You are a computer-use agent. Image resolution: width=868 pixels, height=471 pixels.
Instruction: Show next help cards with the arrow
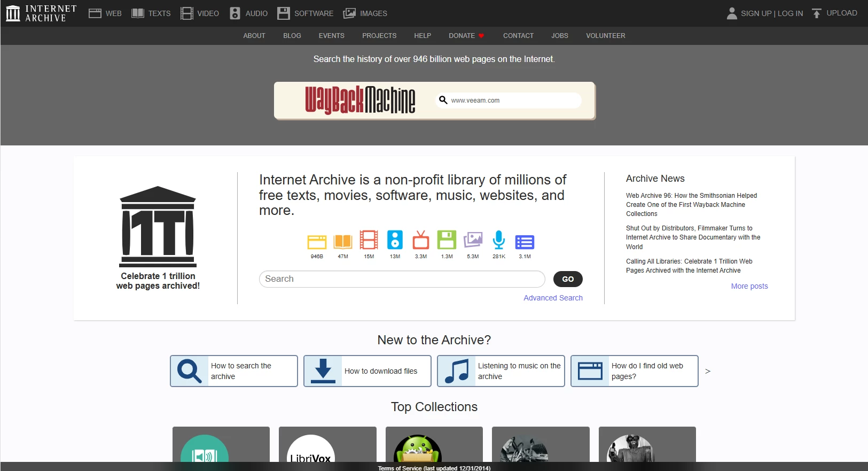708,371
